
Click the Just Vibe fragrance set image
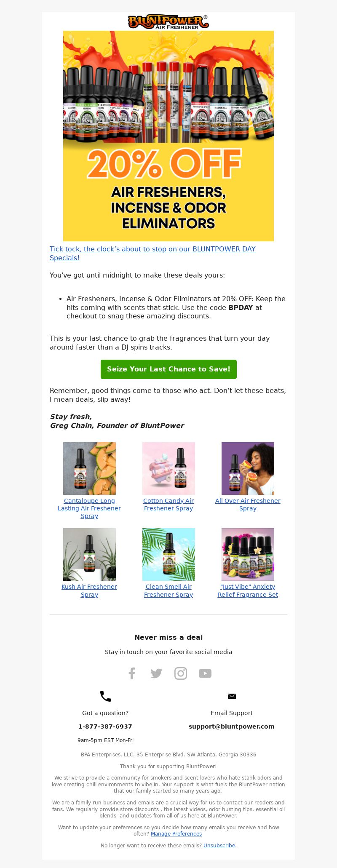pos(248,554)
